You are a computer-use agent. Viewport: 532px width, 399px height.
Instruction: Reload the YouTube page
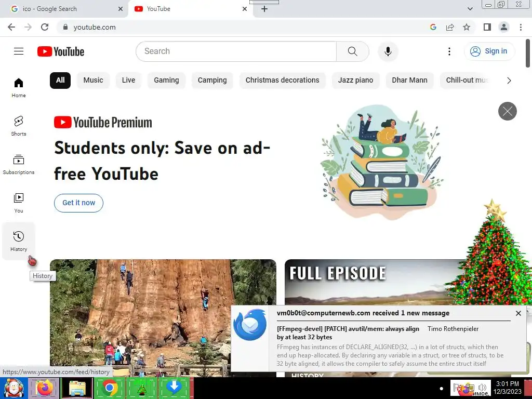coord(45,27)
